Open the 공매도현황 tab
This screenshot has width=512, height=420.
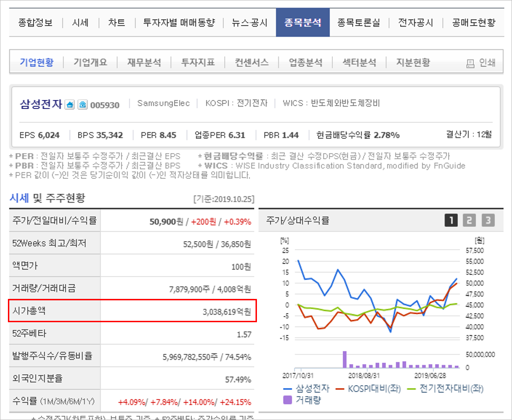pos(473,22)
